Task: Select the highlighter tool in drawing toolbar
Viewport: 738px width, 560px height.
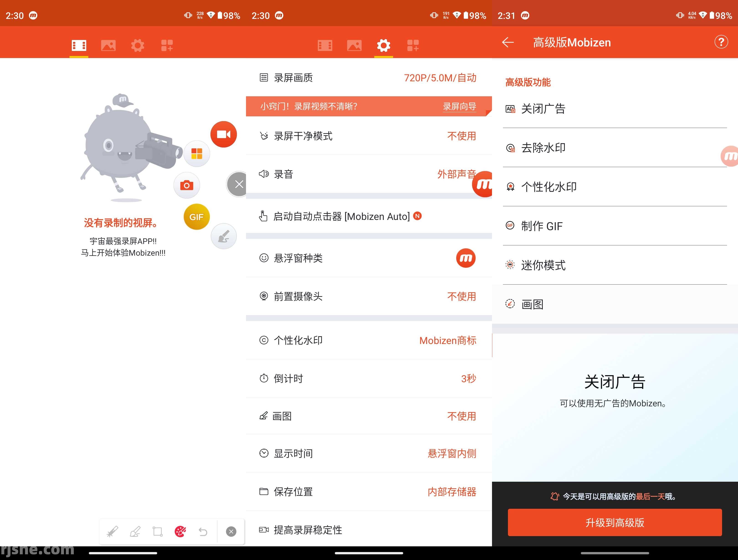Action: [135, 531]
